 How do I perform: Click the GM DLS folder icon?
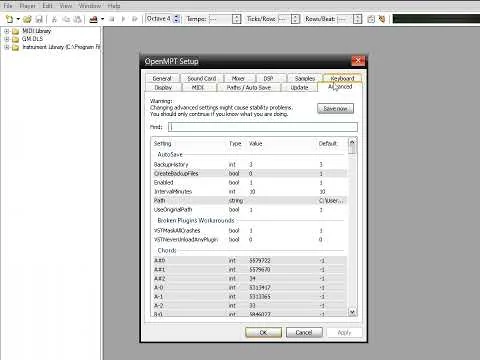(15, 39)
